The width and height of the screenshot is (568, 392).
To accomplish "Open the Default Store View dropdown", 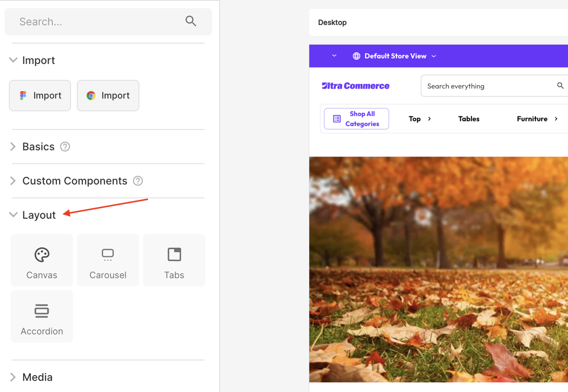I will tap(394, 56).
